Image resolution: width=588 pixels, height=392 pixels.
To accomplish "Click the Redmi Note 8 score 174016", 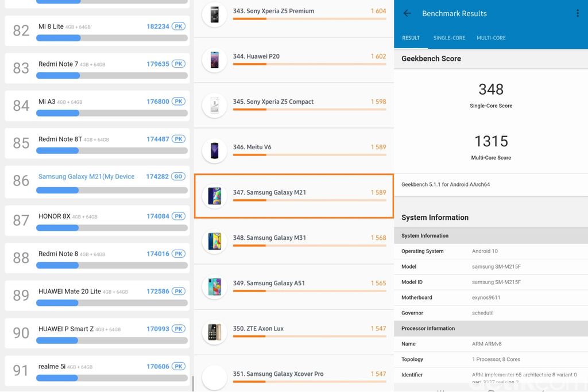I will pos(158,254).
